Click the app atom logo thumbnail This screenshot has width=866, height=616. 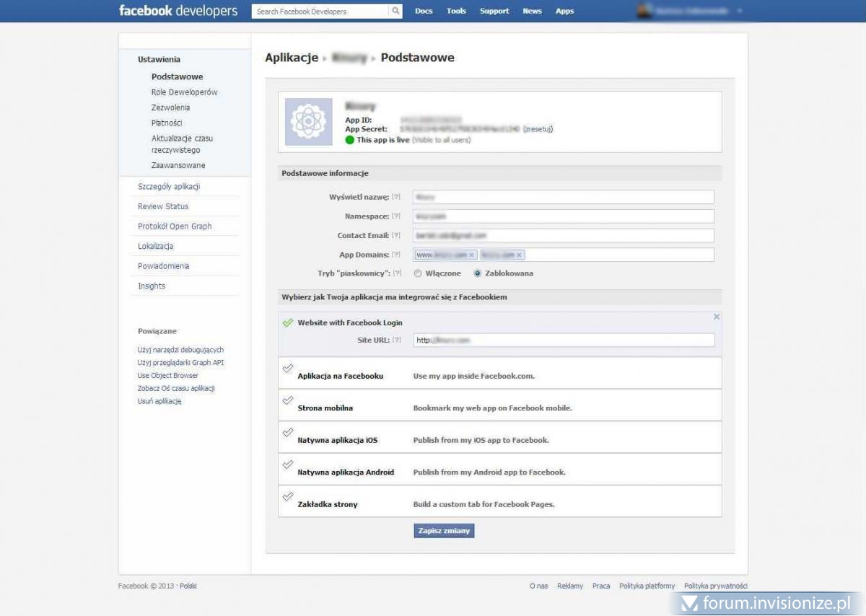point(309,122)
